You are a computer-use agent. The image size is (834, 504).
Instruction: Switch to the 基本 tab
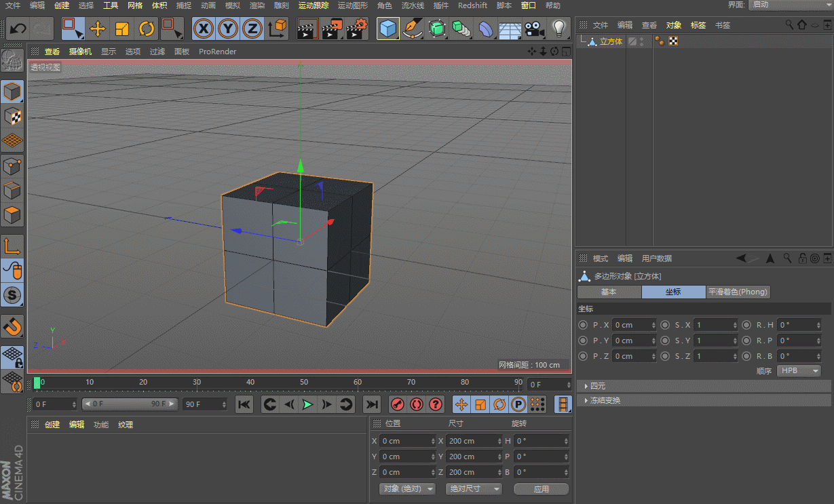[x=609, y=292]
